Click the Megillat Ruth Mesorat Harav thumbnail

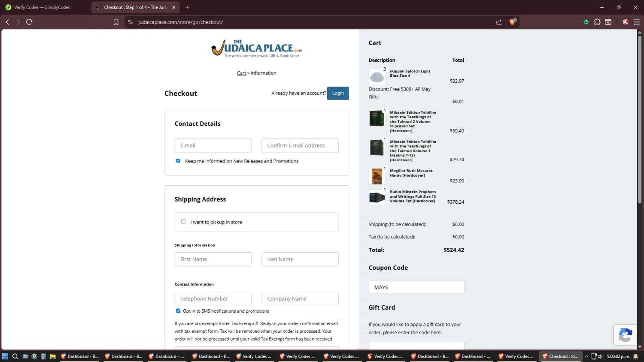(x=377, y=176)
